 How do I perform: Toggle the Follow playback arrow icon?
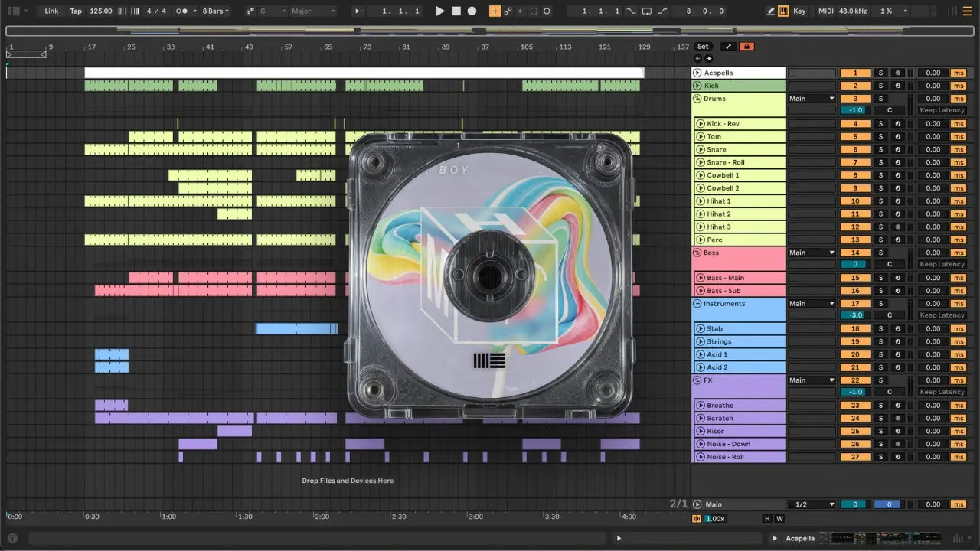tap(359, 11)
